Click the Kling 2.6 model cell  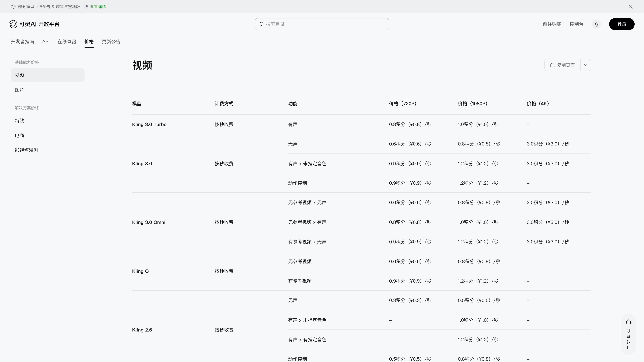tap(142, 330)
